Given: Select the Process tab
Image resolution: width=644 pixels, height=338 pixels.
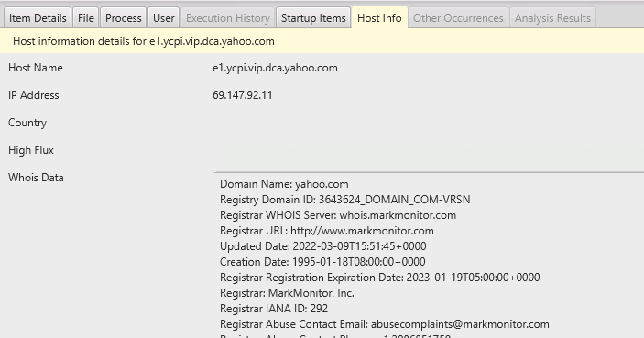Looking at the screenshot, I should tap(124, 18).
